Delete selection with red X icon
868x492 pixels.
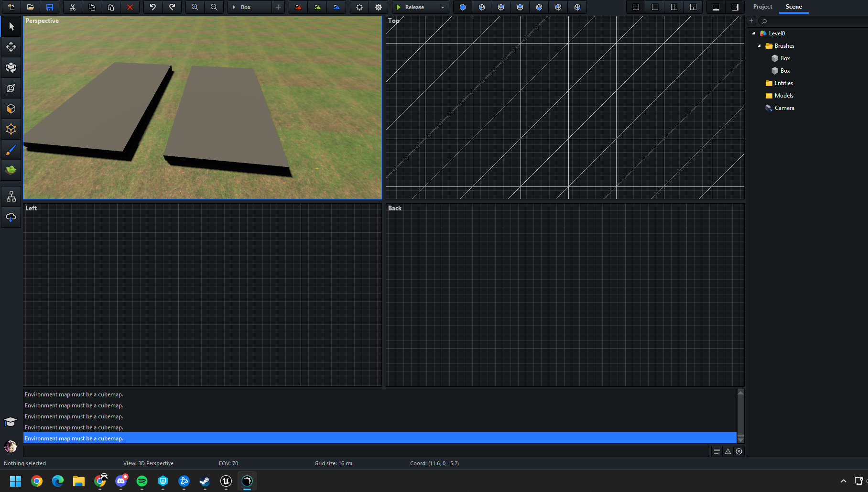130,7
